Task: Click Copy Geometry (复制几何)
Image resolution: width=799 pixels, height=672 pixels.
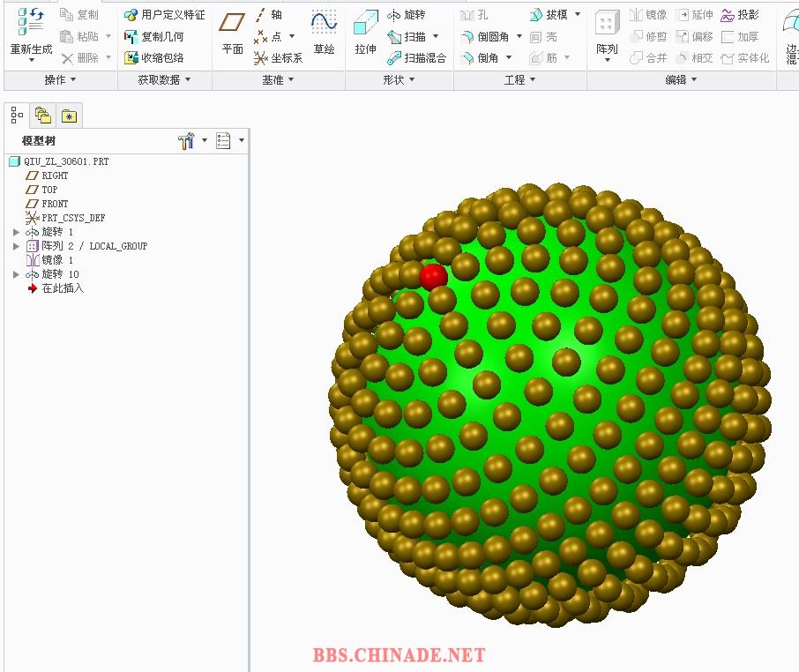Action: click(153, 36)
